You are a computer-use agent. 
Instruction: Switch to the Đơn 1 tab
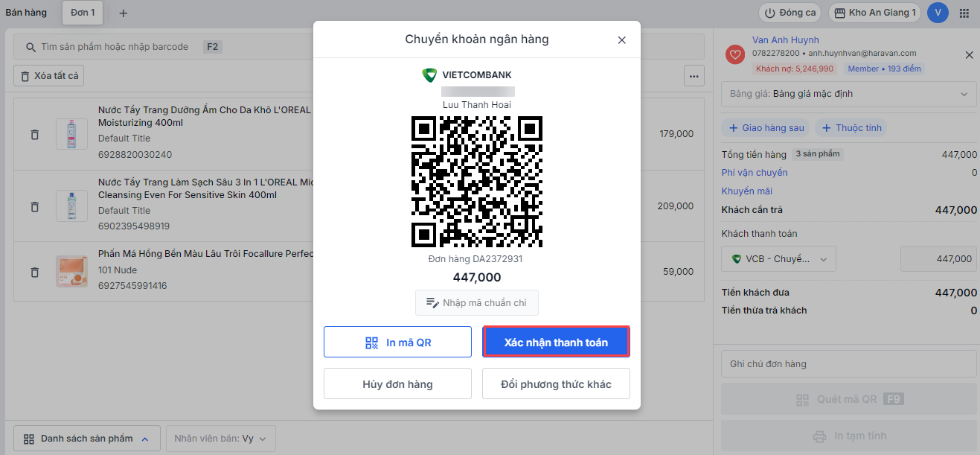pyautogui.click(x=83, y=13)
